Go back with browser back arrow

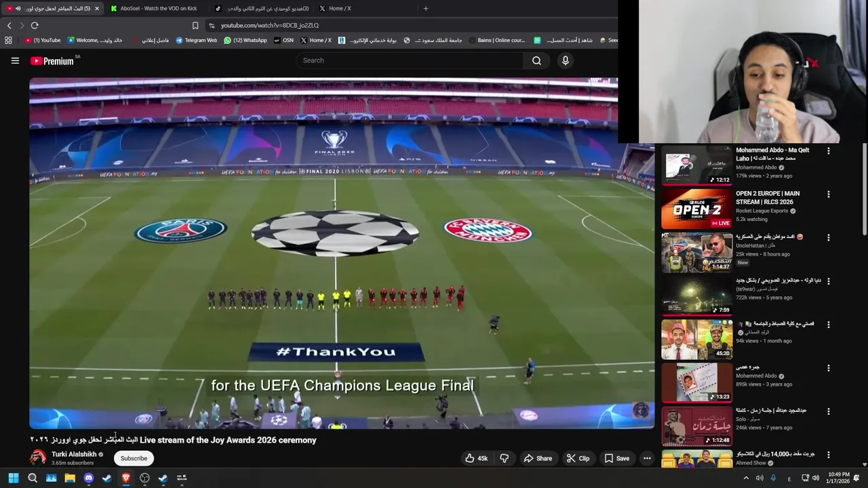pos(9,25)
